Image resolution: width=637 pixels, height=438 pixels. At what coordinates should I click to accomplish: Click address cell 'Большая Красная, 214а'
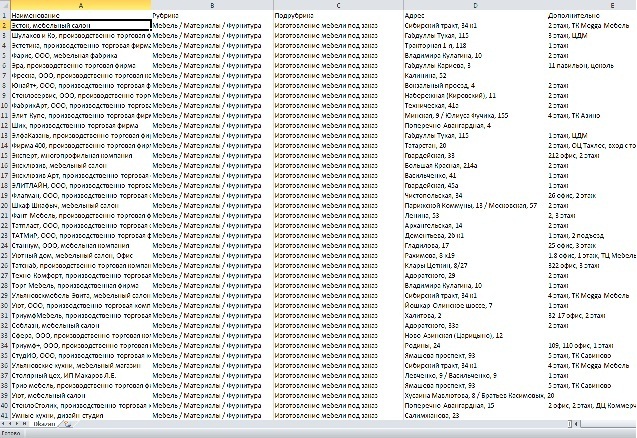pyautogui.click(x=475, y=165)
